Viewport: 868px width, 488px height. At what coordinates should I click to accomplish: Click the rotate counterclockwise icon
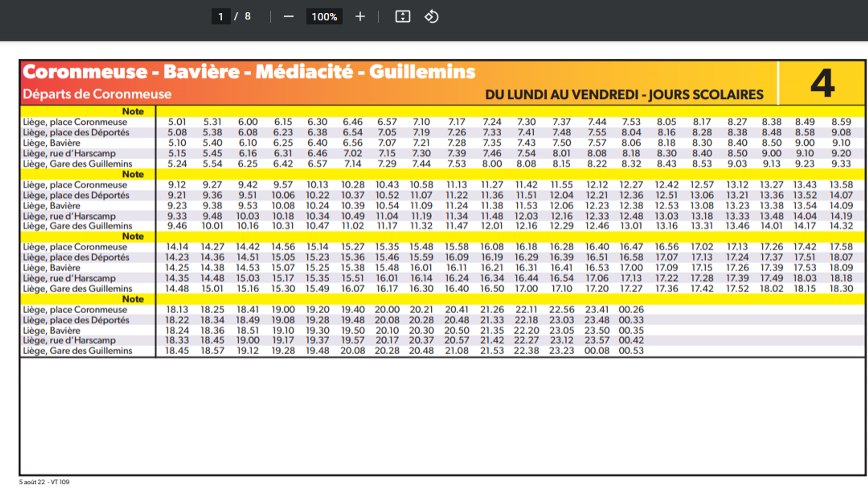(431, 17)
